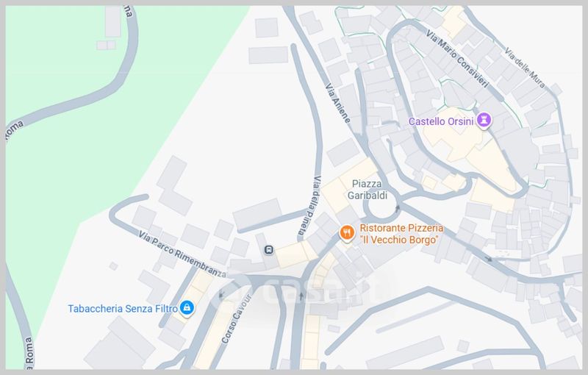The image size is (588, 375).
Task: Click the center of the Piazza Garibaldi roundabout
Action: click(x=380, y=206)
